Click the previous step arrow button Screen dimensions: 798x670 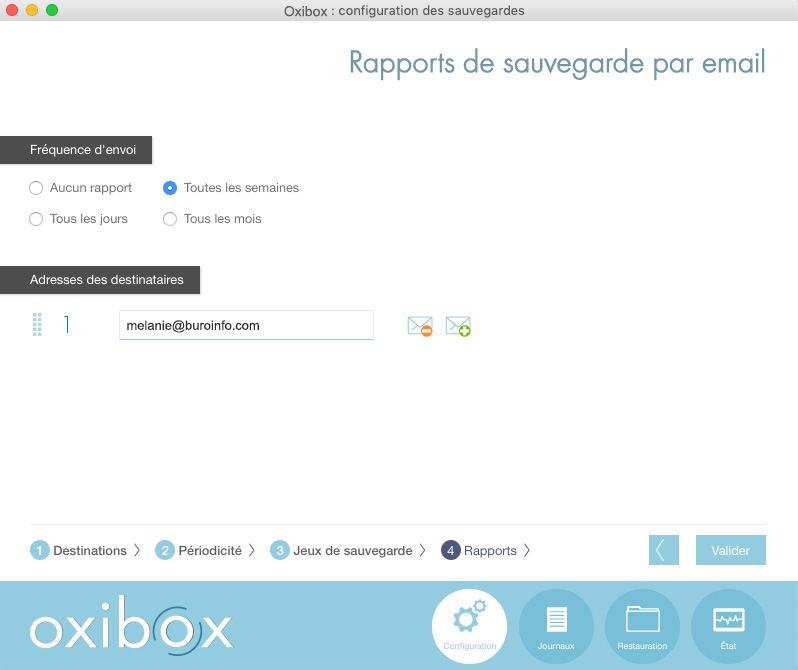[x=664, y=550]
